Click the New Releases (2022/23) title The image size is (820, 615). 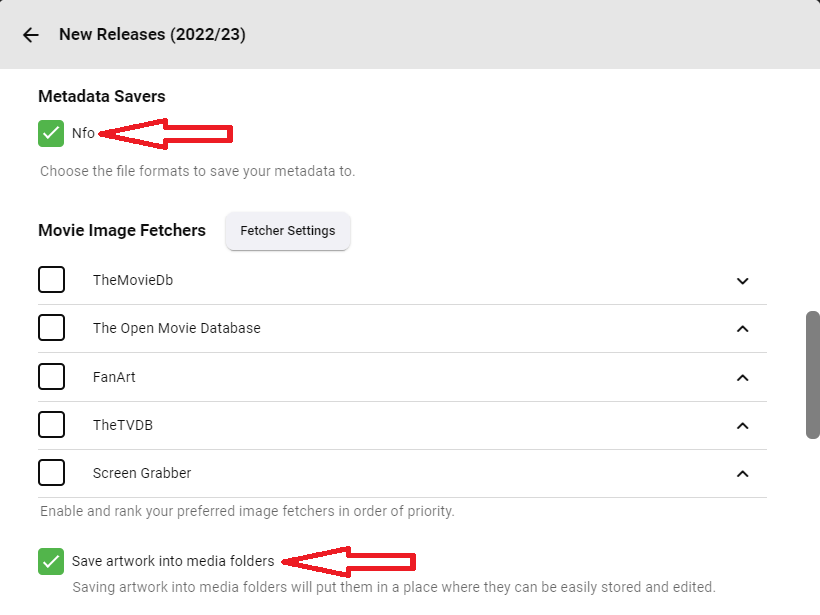pyautogui.click(x=152, y=35)
